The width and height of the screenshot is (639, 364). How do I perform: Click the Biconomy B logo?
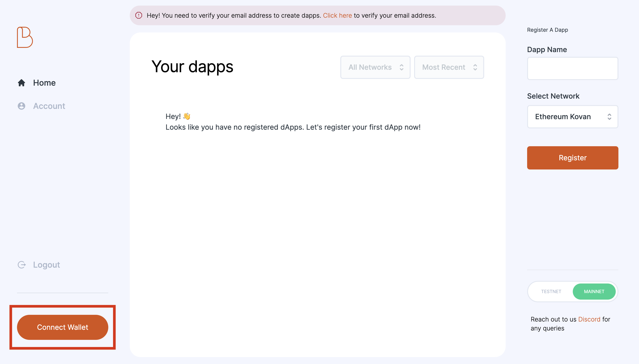[25, 37]
